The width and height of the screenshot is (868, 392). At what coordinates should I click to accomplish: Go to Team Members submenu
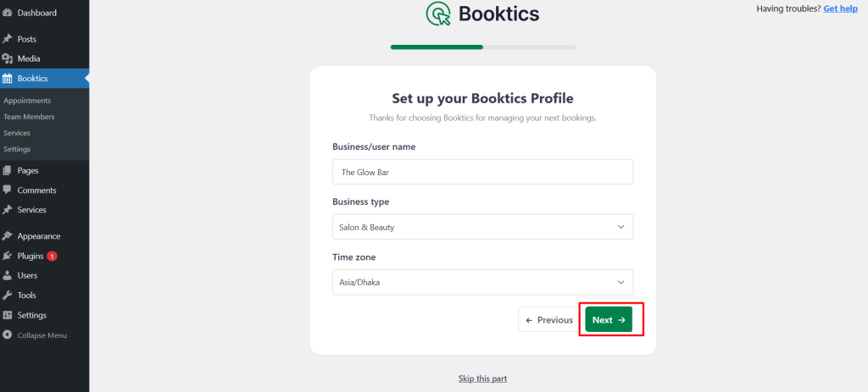29,117
